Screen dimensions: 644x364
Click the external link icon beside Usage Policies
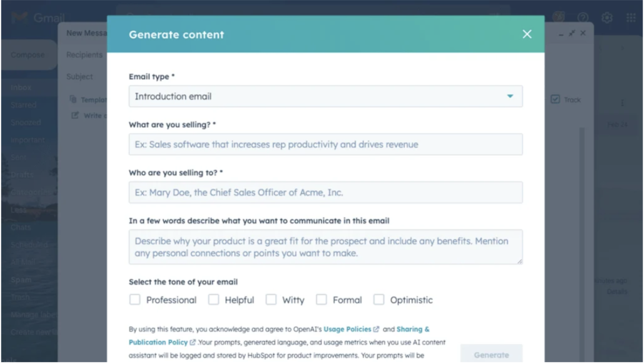point(376,329)
